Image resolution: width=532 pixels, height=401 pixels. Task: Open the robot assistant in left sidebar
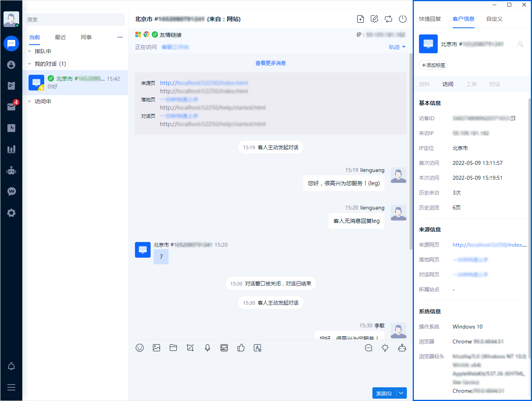pos(11,170)
